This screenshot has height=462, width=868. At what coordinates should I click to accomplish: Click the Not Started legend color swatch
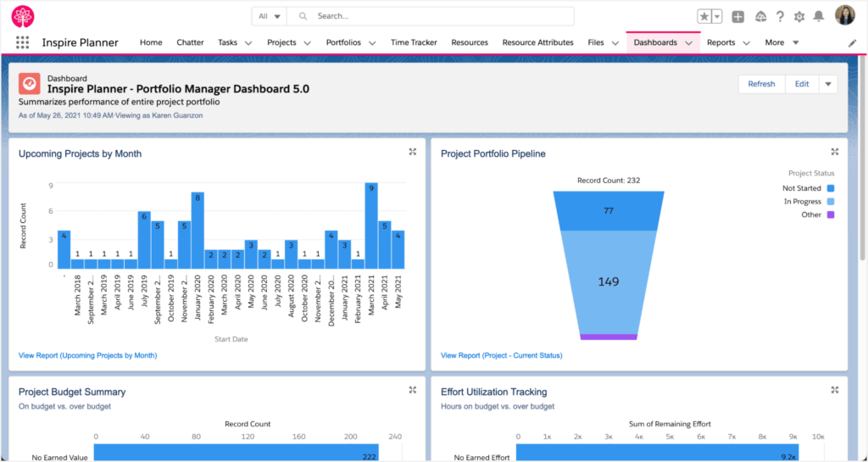[x=831, y=188]
